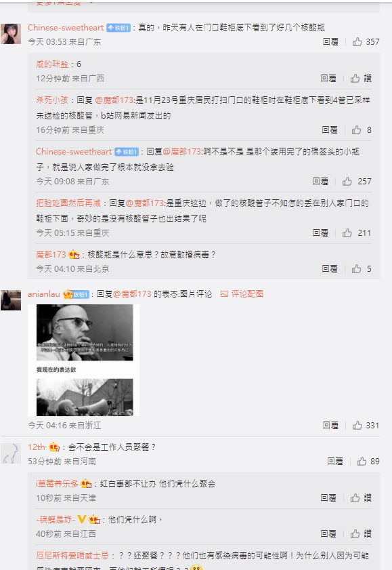Open Chinese-sweetheart's profile avatar

coord(11,34)
